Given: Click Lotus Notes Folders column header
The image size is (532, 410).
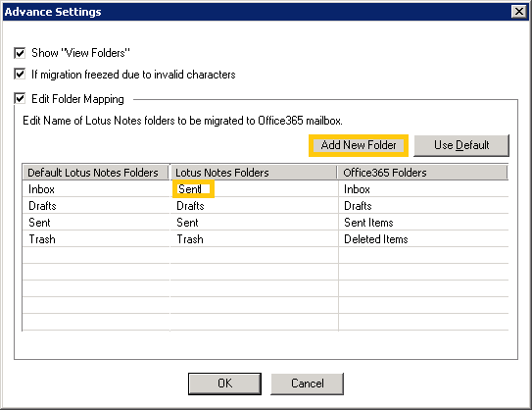Looking at the screenshot, I should [254, 173].
